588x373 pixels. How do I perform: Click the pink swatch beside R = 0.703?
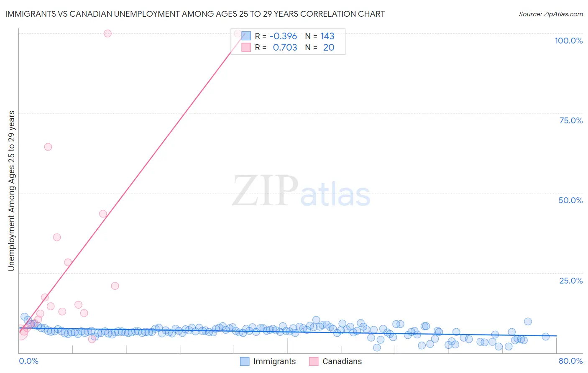tap(246, 47)
